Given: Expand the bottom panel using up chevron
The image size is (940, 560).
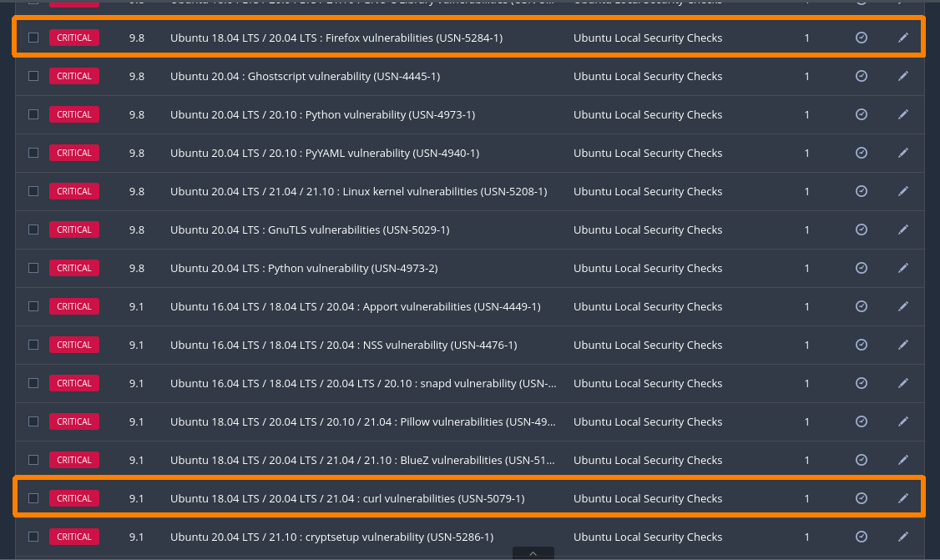Looking at the screenshot, I should coord(529,552).
